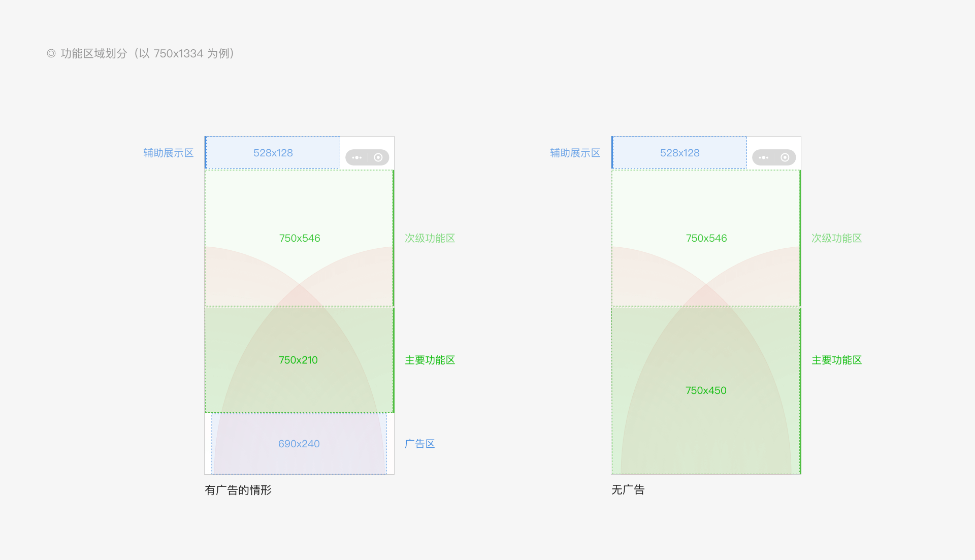Select the 750x450 main function area
Image resolution: width=975 pixels, height=560 pixels.
pos(706,390)
